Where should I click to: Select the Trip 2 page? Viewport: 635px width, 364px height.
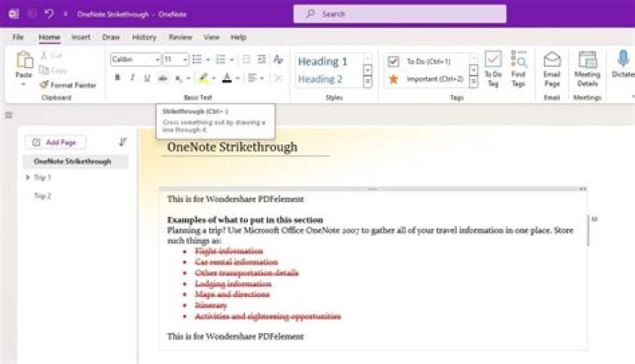tap(42, 196)
